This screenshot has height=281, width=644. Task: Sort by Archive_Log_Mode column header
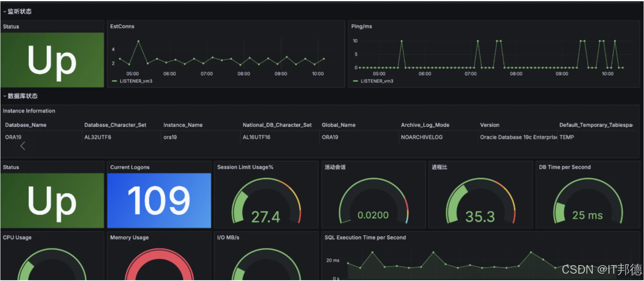pyautogui.click(x=425, y=125)
